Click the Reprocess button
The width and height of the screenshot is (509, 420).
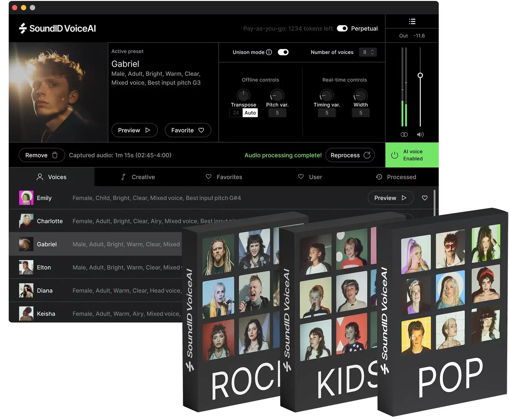coord(350,155)
